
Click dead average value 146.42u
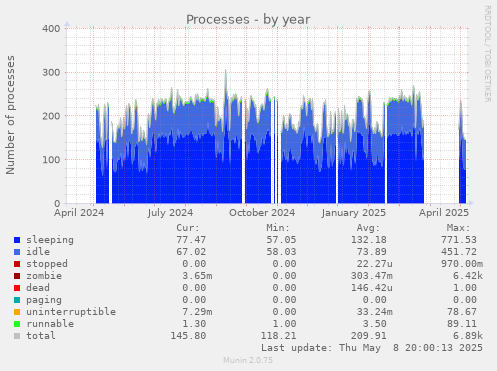(371, 288)
